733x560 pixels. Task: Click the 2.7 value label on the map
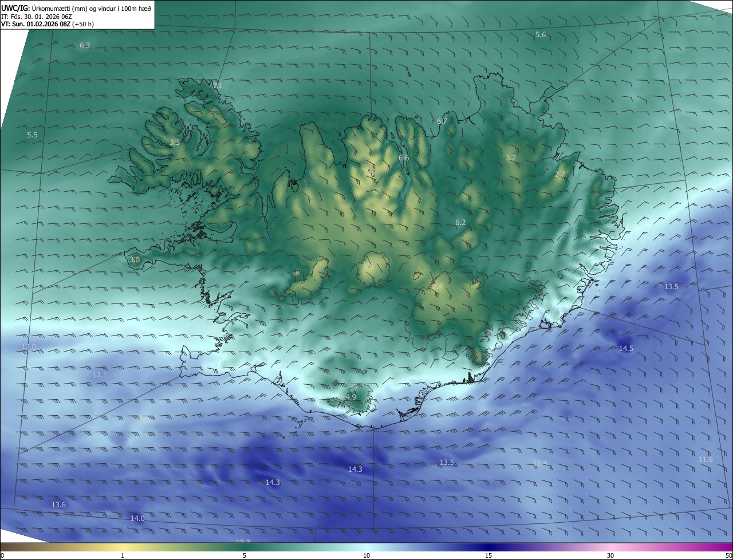click(x=560, y=174)
